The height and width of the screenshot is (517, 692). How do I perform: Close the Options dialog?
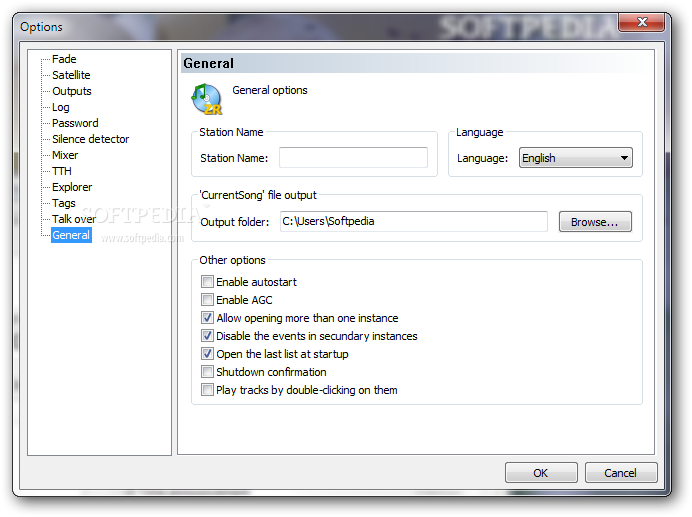[642, 22]
